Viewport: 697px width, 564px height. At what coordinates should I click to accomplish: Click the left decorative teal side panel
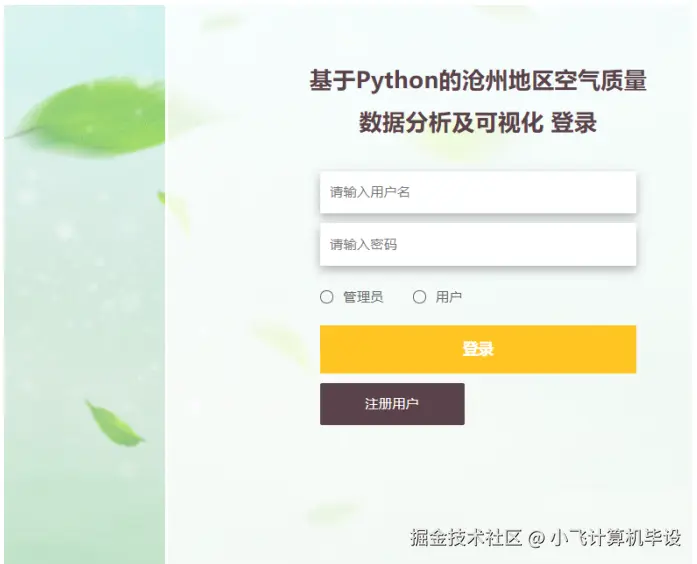click(84, 284)
